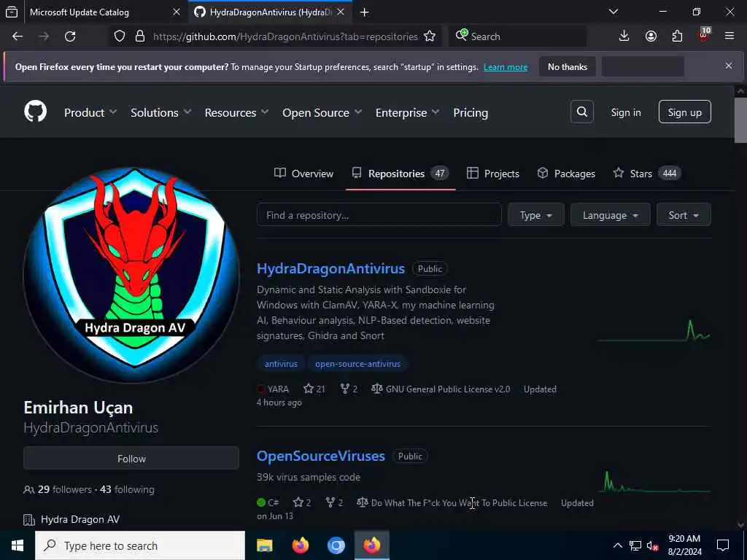
Task: Open File Explorer from taskbar
Action: [x=264, y=545]
